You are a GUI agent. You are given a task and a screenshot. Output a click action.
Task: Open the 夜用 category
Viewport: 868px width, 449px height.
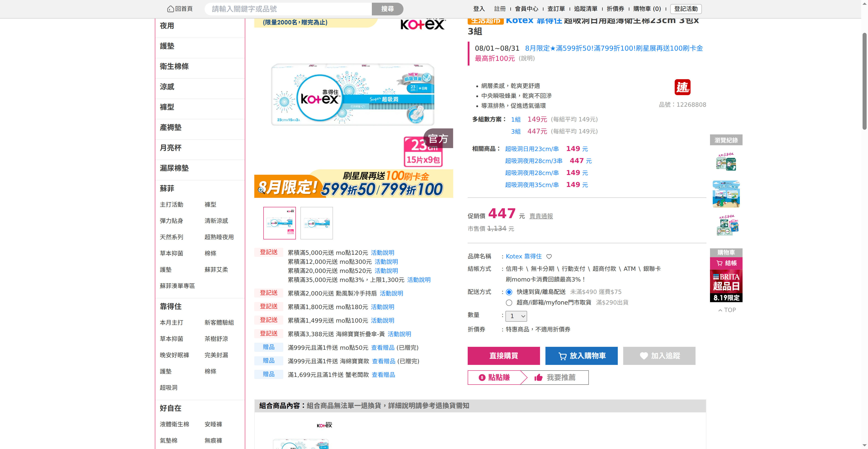click(x=167, y=26)
